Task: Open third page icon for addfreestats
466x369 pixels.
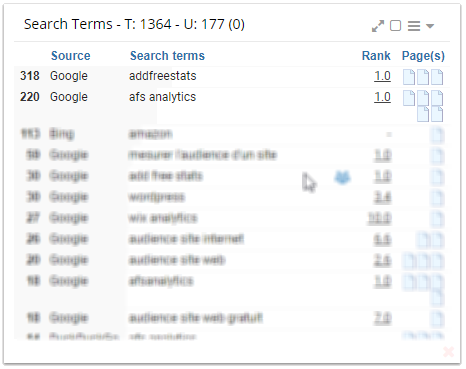Action: [437, 77]
